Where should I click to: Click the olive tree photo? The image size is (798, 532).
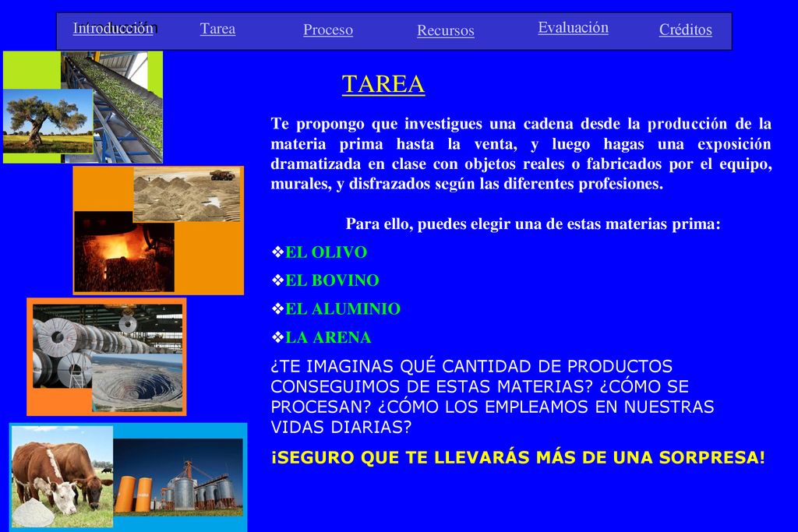point(48,121)
